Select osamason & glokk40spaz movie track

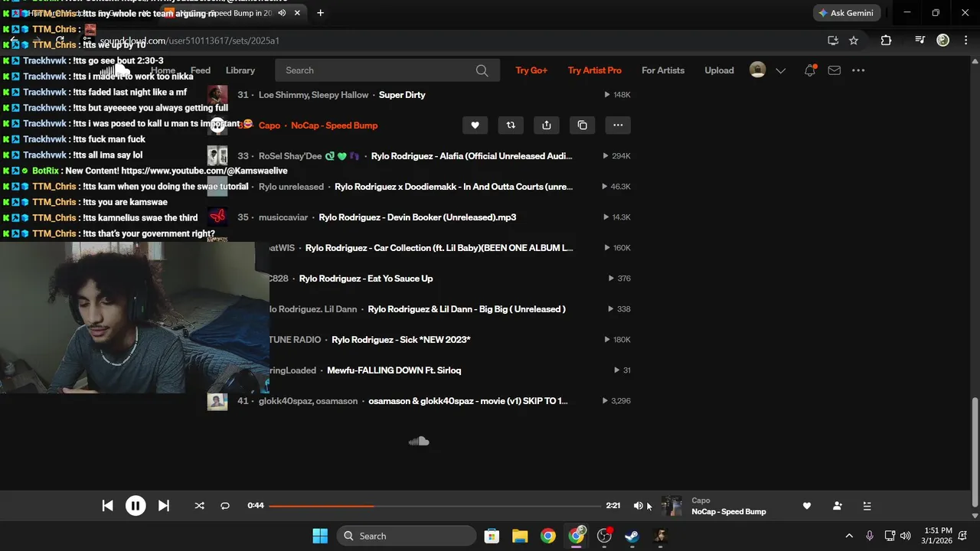pyautogui.click(x=468, y=401)
